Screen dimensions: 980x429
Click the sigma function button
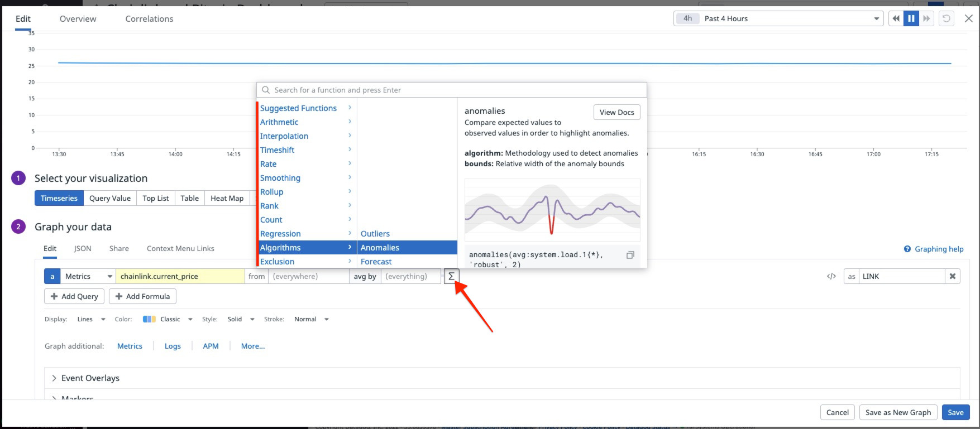(451, 276)
